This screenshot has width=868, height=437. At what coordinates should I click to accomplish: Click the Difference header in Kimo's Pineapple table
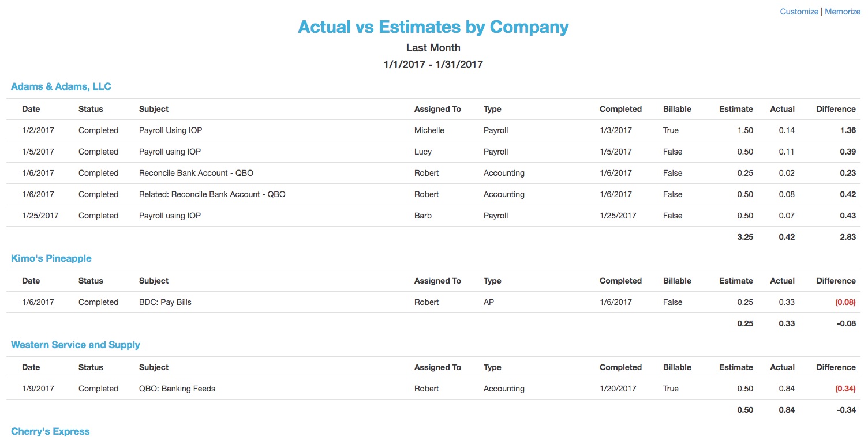(836, 281)
